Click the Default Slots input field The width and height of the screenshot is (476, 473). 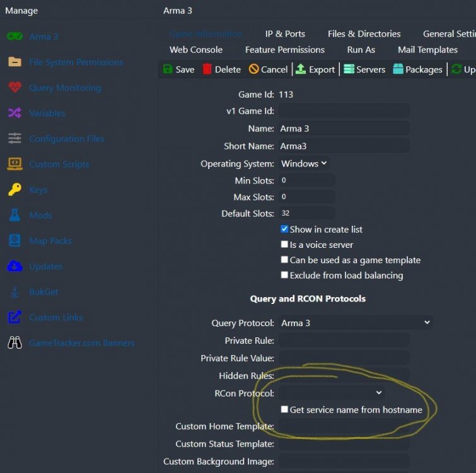point(307,214)
